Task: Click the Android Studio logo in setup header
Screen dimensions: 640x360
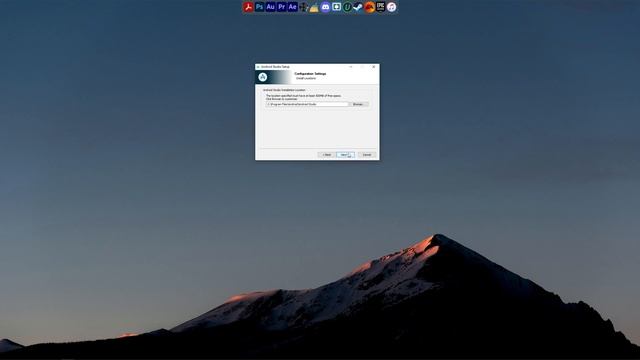Action: (263, 77)
